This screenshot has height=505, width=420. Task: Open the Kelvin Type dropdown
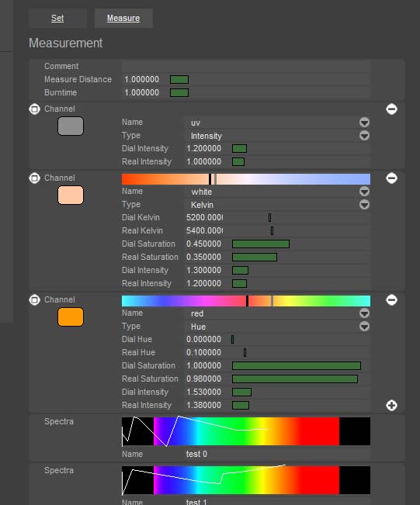click(364, 205)
